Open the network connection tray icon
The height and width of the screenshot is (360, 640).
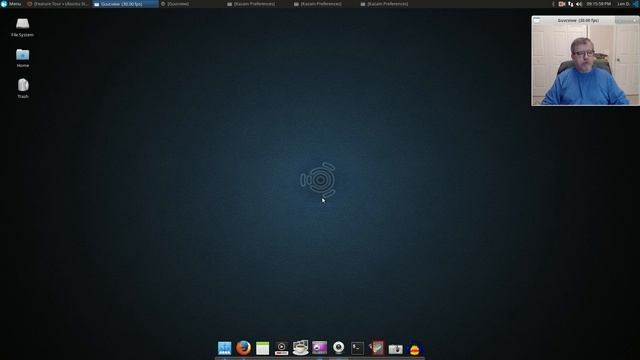571,4
